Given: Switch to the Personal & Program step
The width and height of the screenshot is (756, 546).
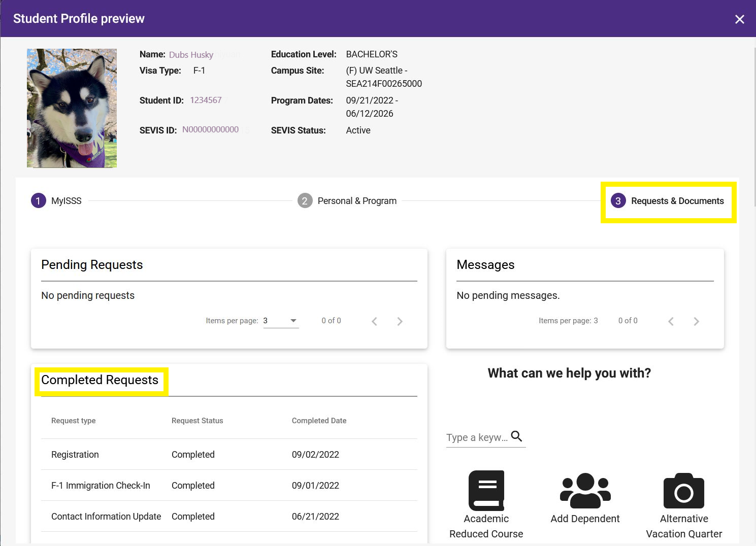Looking at the screenshot, I should pyautogui.click(x=347, y=201).
